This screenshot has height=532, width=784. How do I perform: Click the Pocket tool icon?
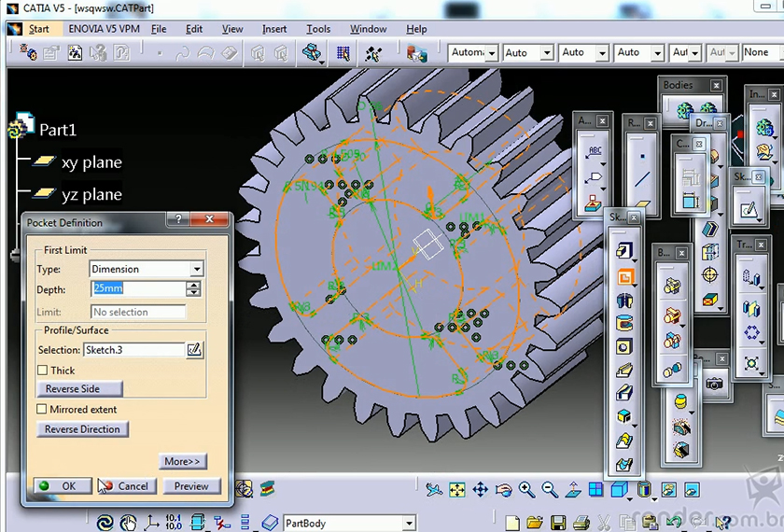pos(623,275)
